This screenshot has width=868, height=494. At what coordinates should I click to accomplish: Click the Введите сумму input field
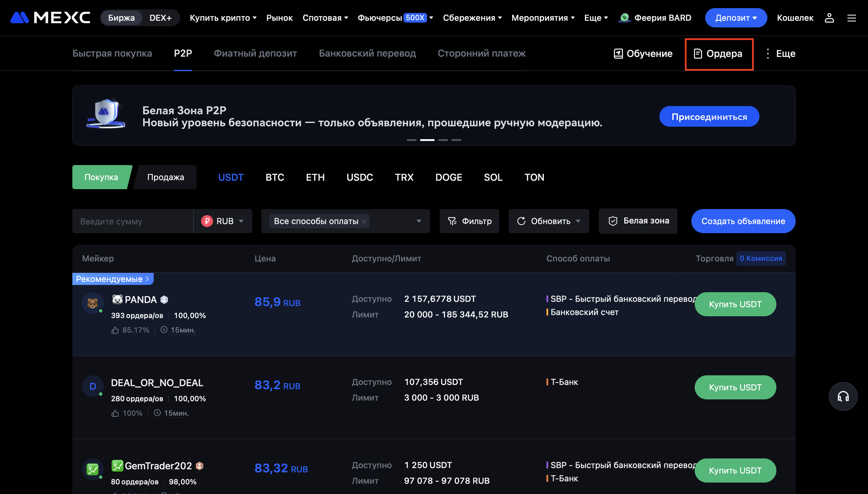132,221
